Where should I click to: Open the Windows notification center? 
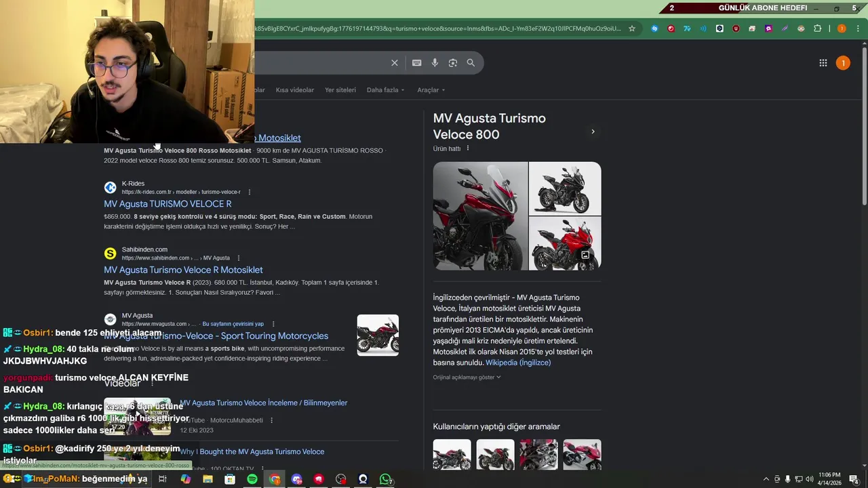(854, 479)
